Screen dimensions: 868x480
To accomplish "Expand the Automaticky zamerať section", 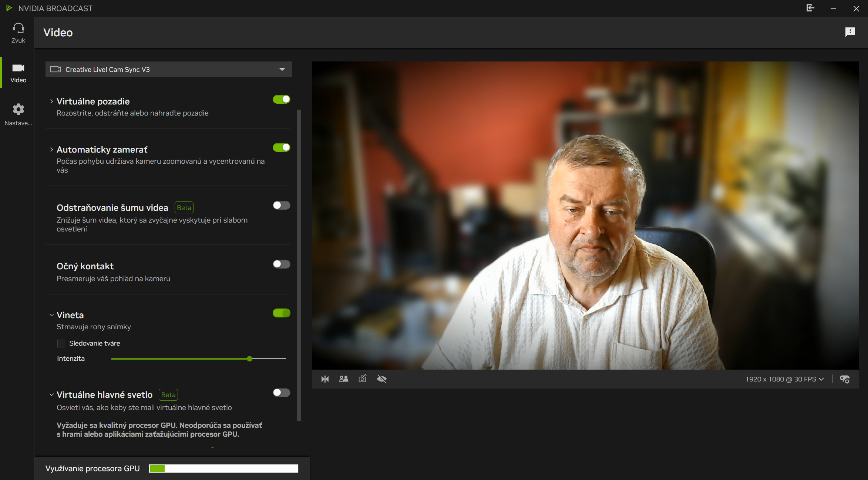I will click(x=51, y=150).
